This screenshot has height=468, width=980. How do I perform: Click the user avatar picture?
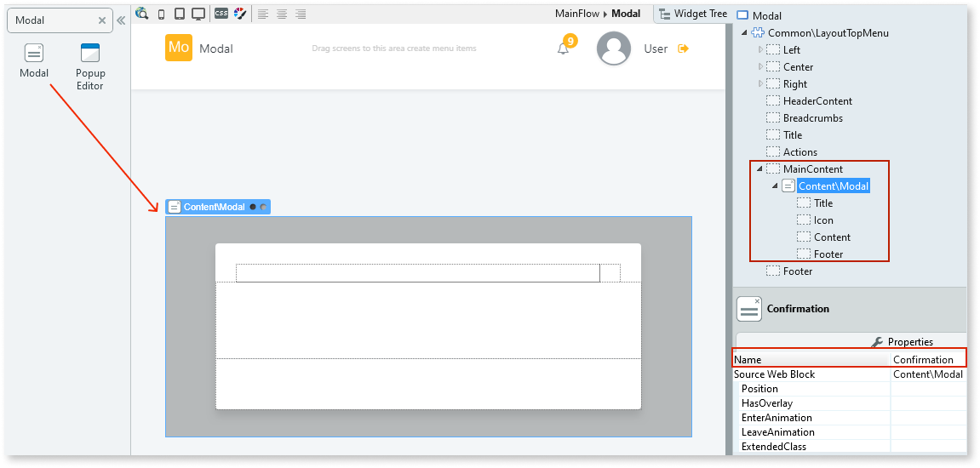(614, 49)
